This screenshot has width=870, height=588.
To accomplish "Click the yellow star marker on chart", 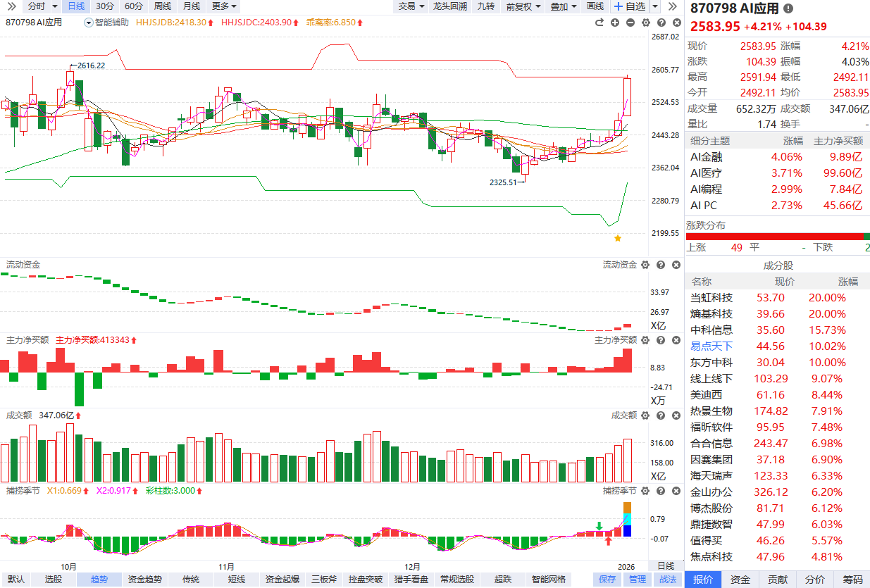I will coord(618,239).
